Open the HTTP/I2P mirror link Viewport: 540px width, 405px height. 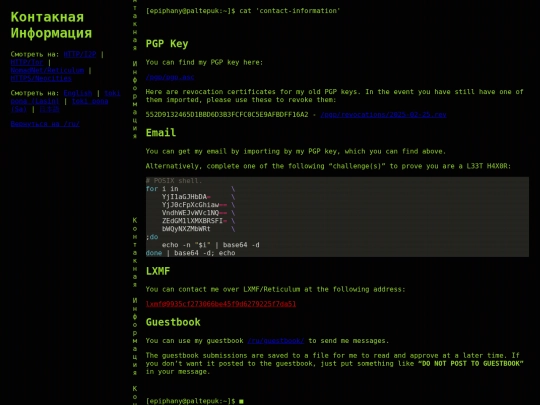(80, 54)
